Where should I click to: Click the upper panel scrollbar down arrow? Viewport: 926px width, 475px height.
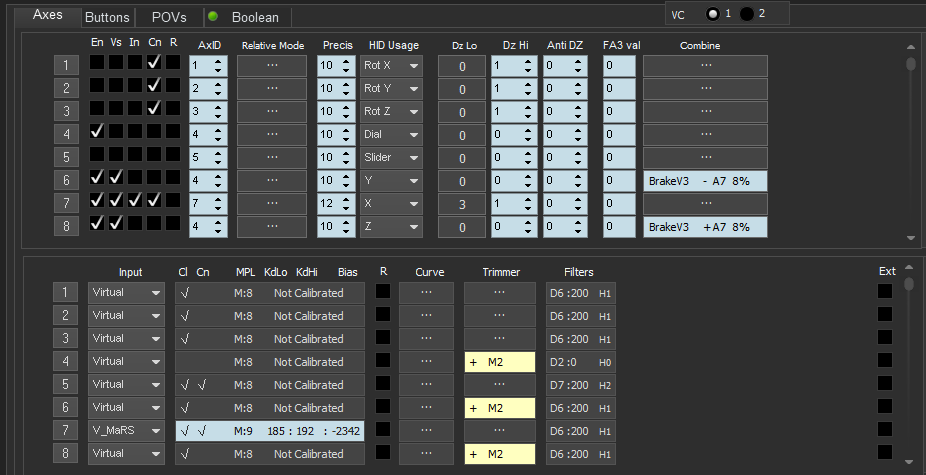click(911, 238)
